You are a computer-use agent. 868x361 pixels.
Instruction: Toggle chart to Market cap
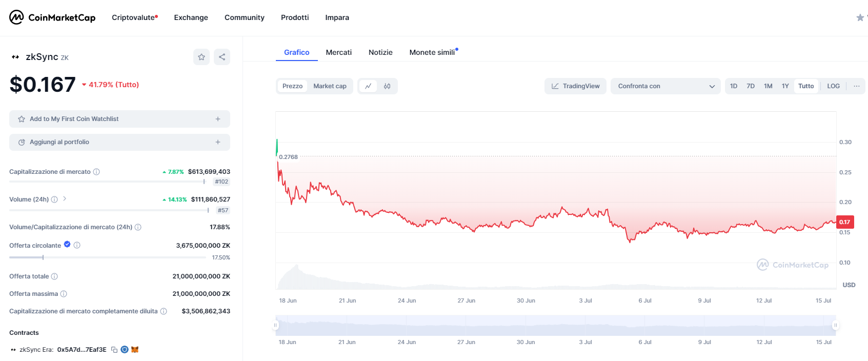click(330, 86)
